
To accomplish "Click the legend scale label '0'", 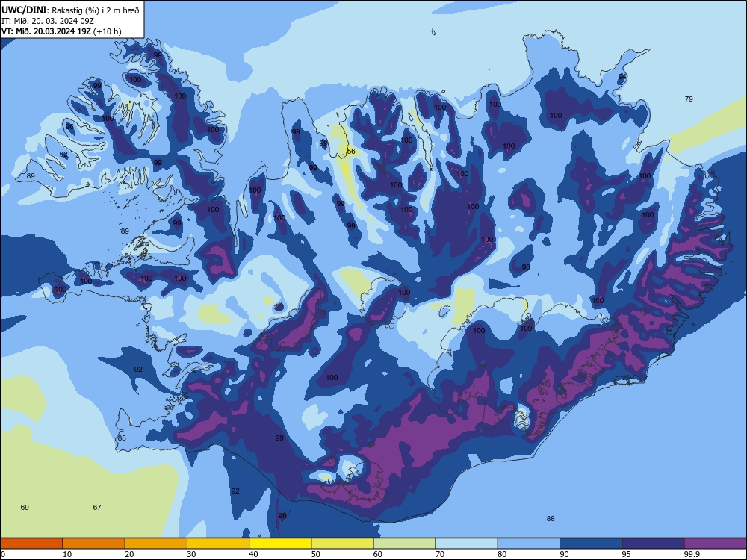I will coord(3,554).
